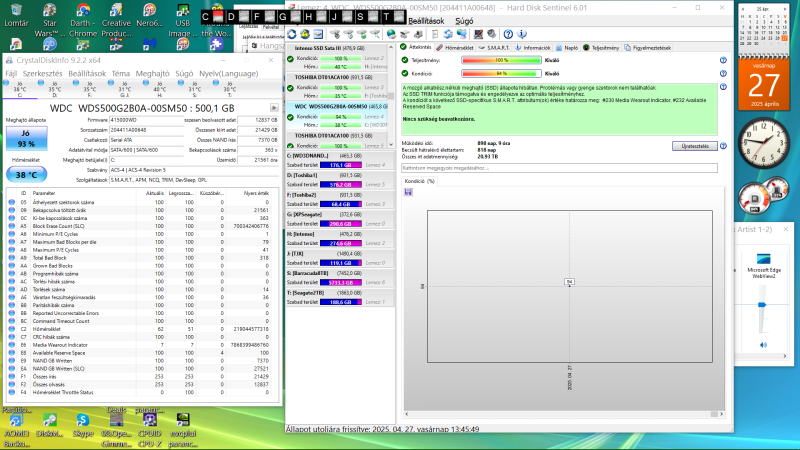Image resolution: width=800 pixels, height=450 pixels.
Task: Open the Lomtár desktop icon
Action: coord(16,15)
